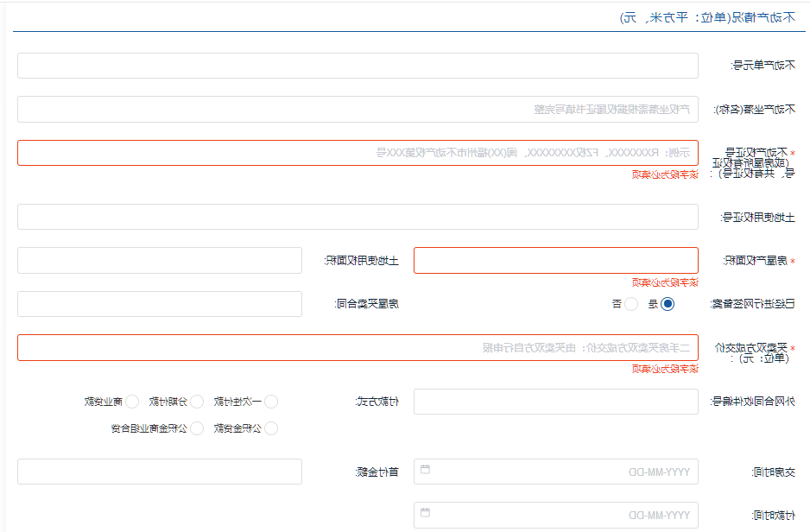The width and height of the screenshot is (810, 532).
Task: Choose 商业贷款 payment method
Action: 132,402
